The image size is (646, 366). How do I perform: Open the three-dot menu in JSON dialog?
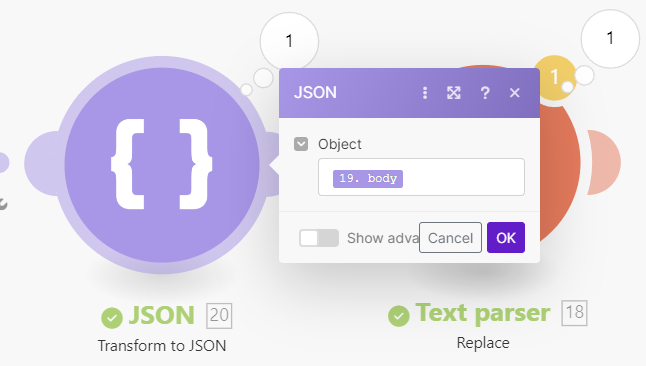[425, 93]
